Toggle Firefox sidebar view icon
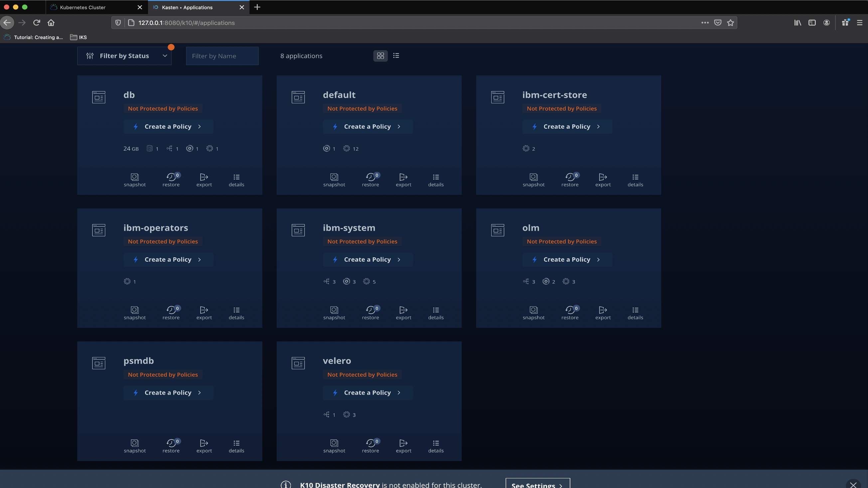 812,23
